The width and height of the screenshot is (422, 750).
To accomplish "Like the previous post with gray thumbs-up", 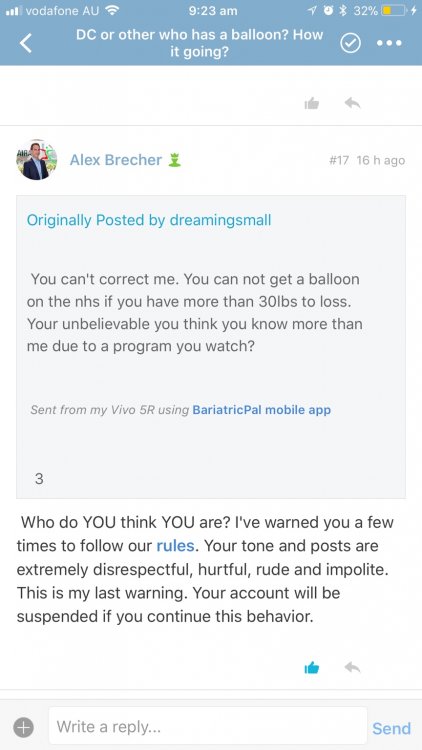I will (312, 103).
